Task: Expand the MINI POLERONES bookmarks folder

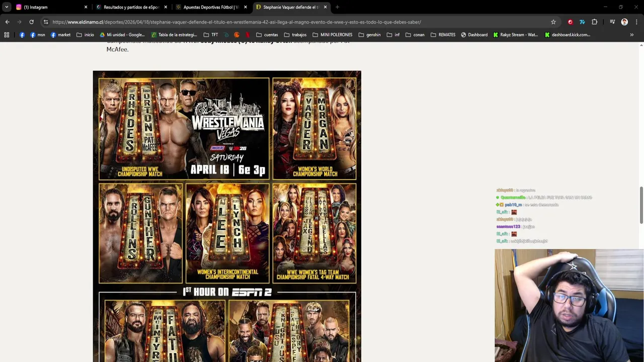Action: click(x=333, y=35)
